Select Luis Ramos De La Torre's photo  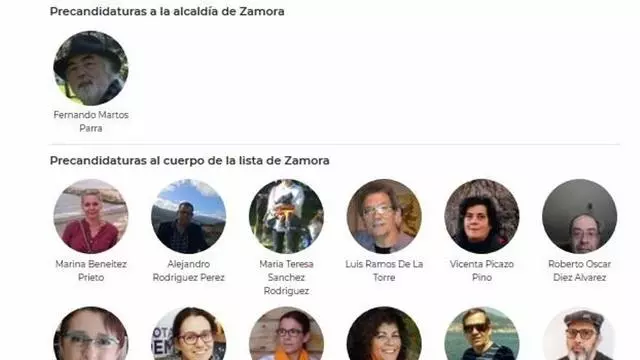[384, 216]
